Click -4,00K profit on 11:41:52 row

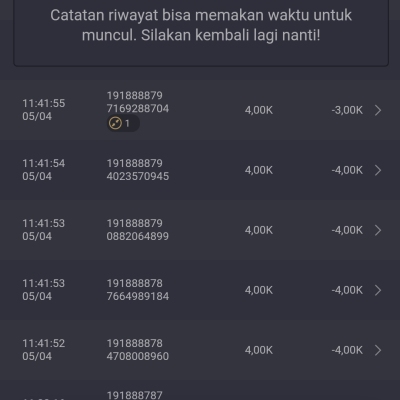[x=347, y=350]
